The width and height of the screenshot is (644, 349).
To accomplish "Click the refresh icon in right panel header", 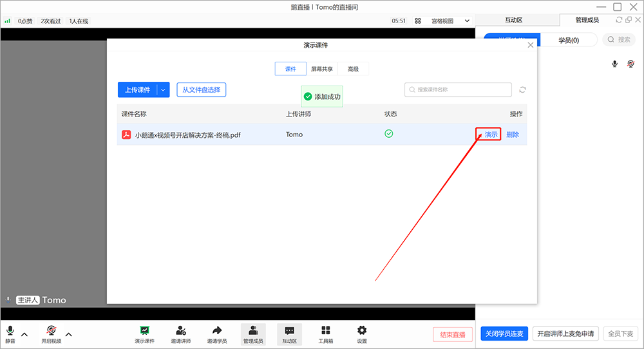I will pyautogui.click(x=618, y=20).
